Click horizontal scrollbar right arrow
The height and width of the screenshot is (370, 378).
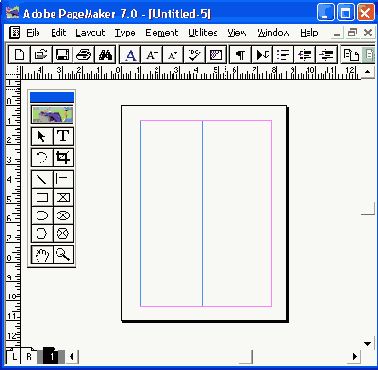355,357
